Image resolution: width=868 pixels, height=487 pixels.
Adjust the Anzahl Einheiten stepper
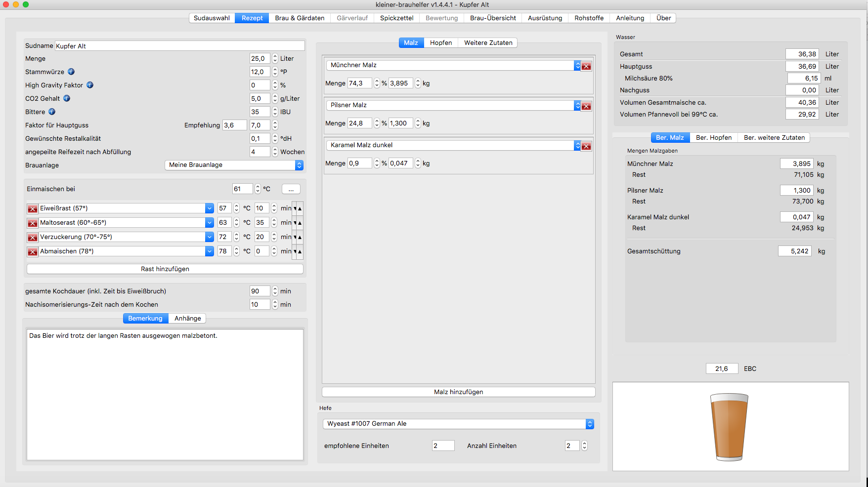tap(584, 446)
